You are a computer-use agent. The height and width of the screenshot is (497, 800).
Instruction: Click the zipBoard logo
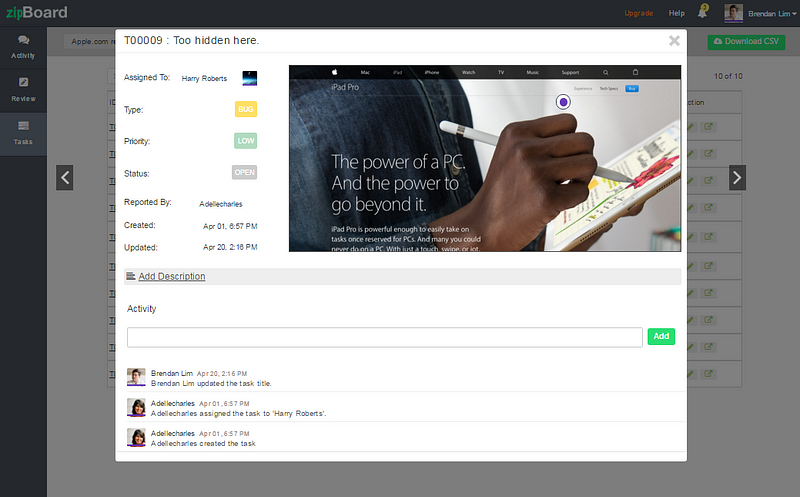tap(37, 12)
